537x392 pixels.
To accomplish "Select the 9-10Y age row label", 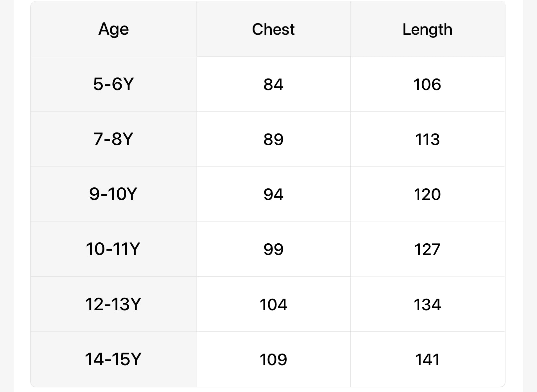I will pos(113,194).
